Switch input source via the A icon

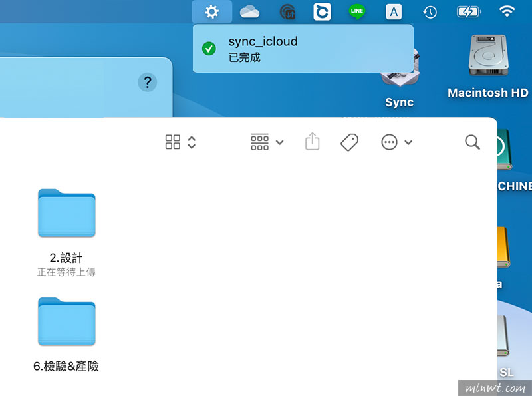(x=394, y=12)
